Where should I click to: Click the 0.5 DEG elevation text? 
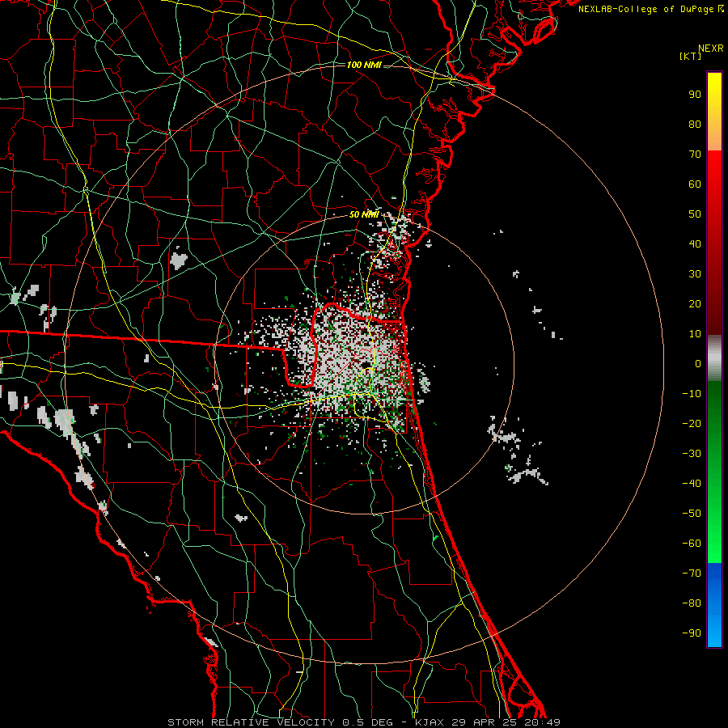point(368,722)
